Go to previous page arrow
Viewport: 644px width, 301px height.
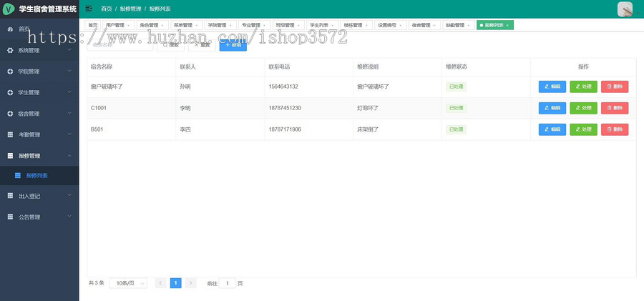pyautogui.click(x=160, y=283)
